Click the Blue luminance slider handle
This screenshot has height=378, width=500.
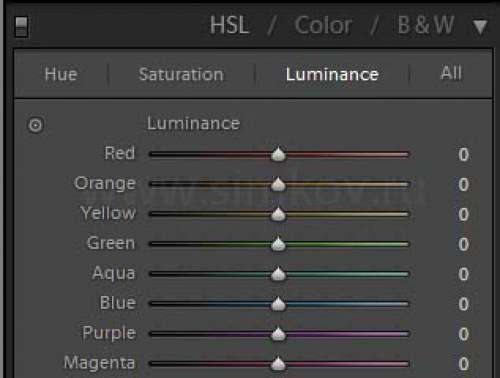point(278,304)
